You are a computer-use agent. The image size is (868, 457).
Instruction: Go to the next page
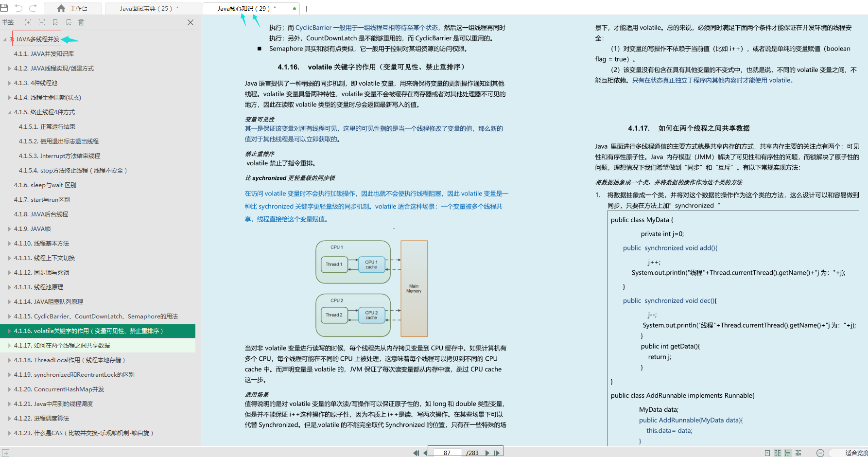coord(487,453)
